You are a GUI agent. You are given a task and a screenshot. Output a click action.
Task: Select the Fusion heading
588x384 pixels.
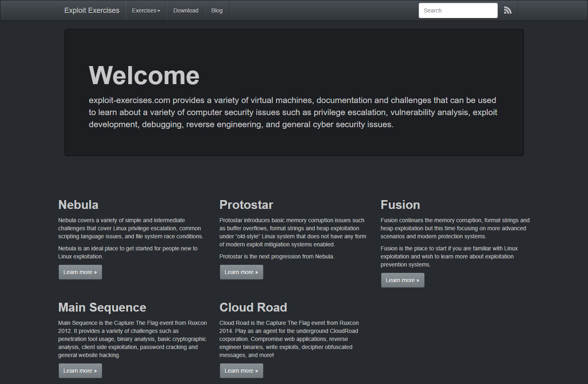[x=400, y=204]
